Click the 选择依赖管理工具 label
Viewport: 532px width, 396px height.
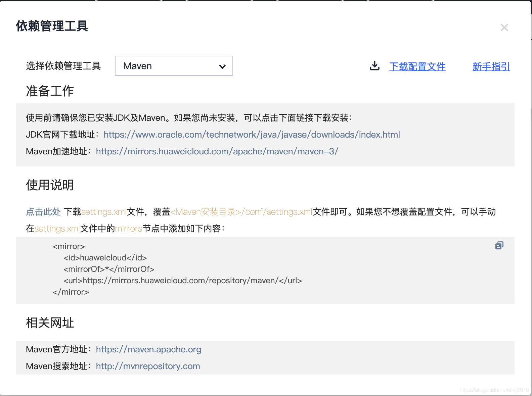[63, 66]
